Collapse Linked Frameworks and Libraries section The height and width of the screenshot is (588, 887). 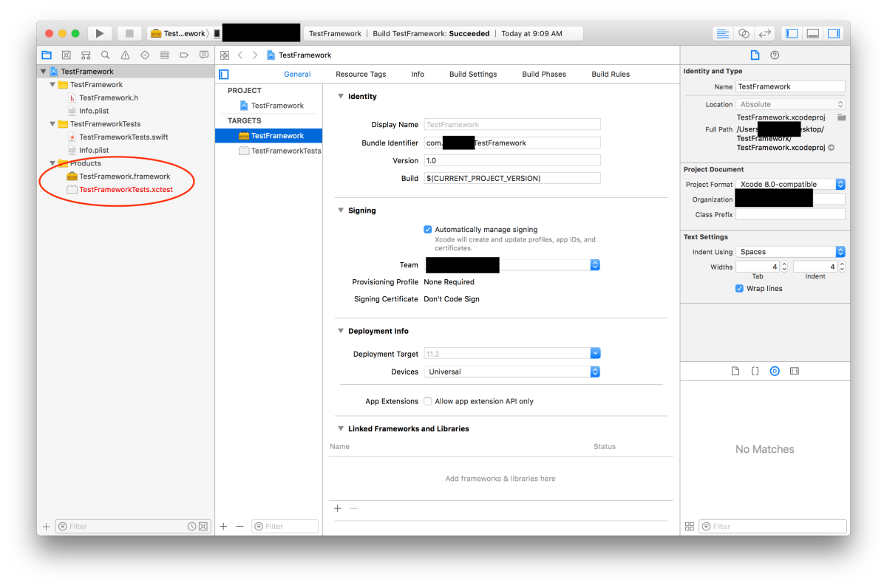340,428
